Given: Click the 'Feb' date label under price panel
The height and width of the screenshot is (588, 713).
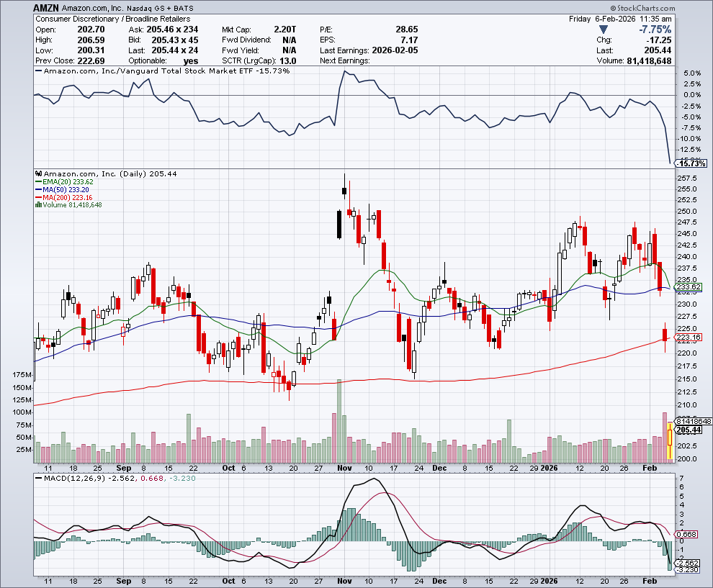Looking at the screenshot, I should click(x=650, y=468).
